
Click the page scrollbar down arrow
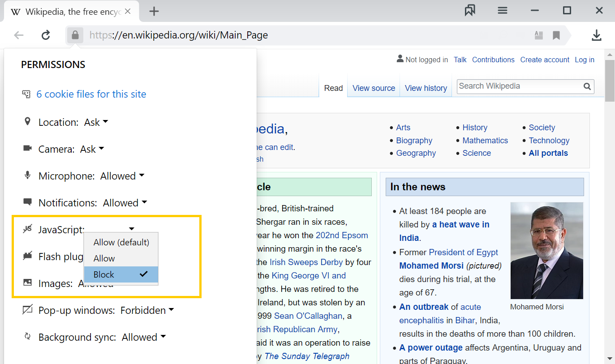[x=610, y=359]
